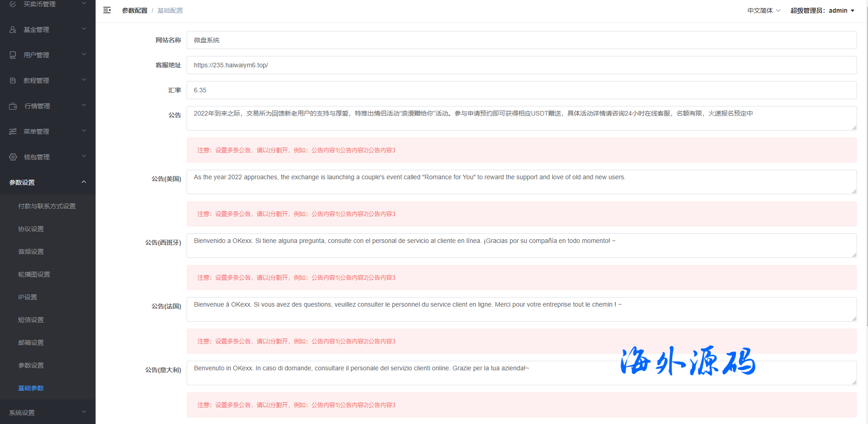Open the 中文简体 language dropdown
This screenshot has height=424, width=868.
click(x=764, y=10)
